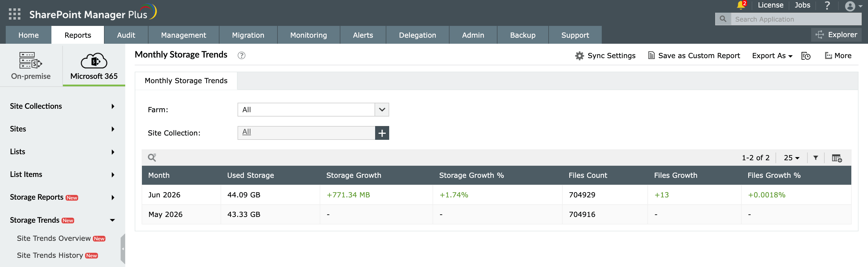Click the More options icon
Image resolution: width=868 pixels, height=267 pixels.
click(x=828, y=56)
